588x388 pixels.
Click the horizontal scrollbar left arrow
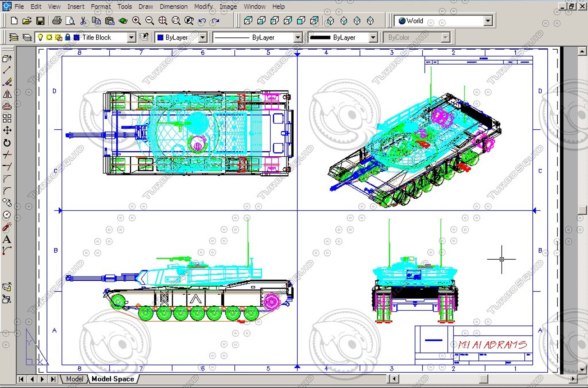pyautogui.click(x=394, y=379)
